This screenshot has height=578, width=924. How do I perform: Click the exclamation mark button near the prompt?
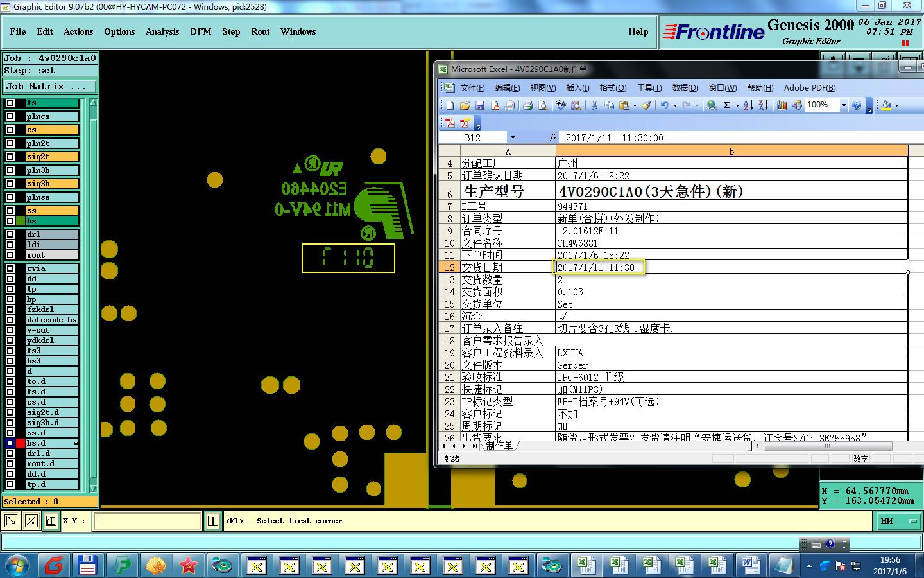pos(213,521)
